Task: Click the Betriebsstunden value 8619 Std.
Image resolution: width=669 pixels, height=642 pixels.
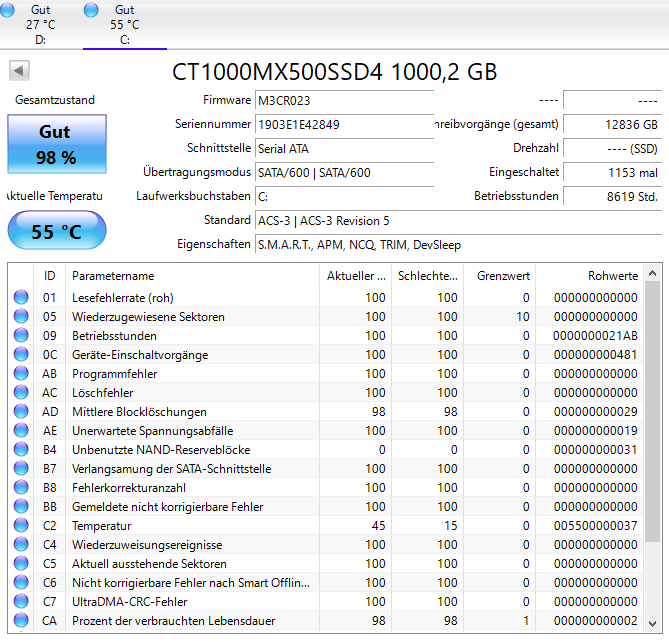Action: point(612,197)
